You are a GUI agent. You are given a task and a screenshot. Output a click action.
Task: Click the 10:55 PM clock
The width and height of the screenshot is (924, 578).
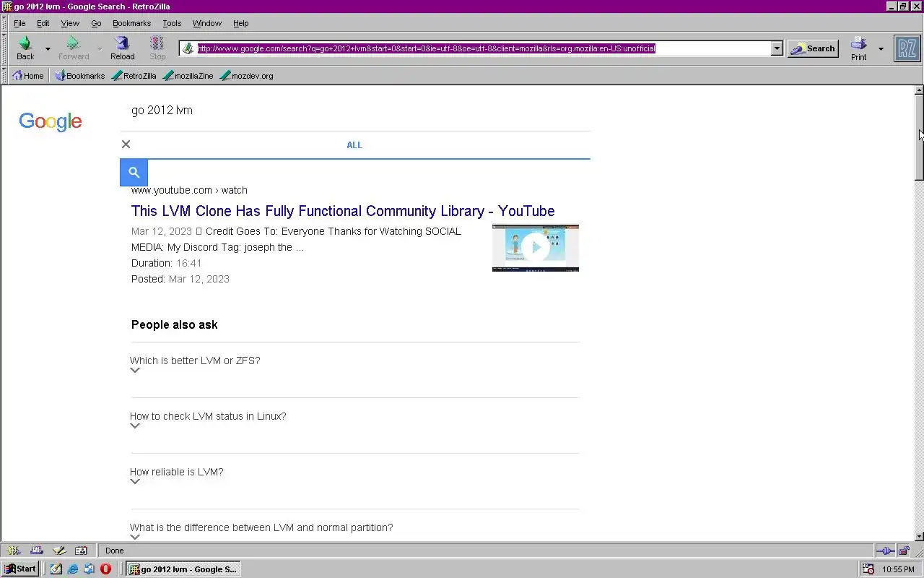[898, 569]
